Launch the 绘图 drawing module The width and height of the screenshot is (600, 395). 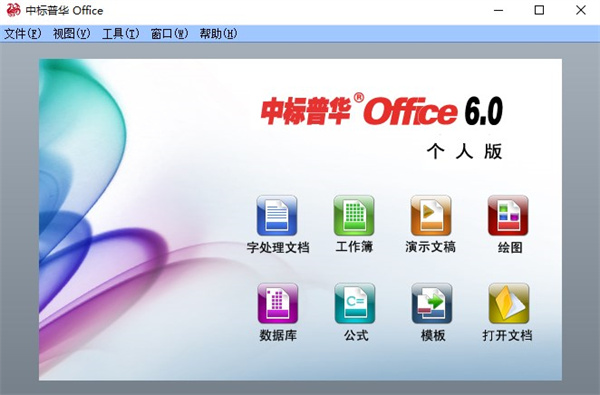[508, 215]
